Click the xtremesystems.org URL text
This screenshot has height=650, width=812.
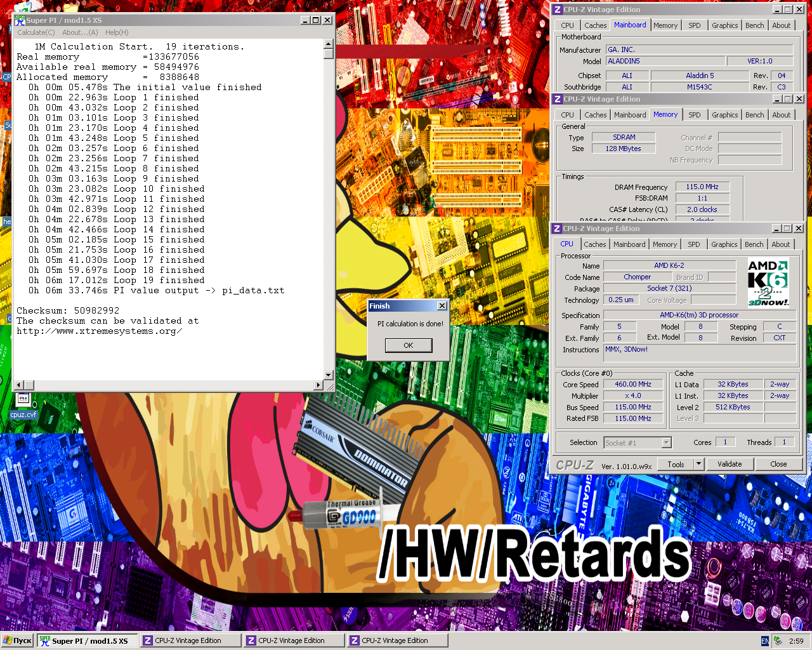[x=99, y=331]
